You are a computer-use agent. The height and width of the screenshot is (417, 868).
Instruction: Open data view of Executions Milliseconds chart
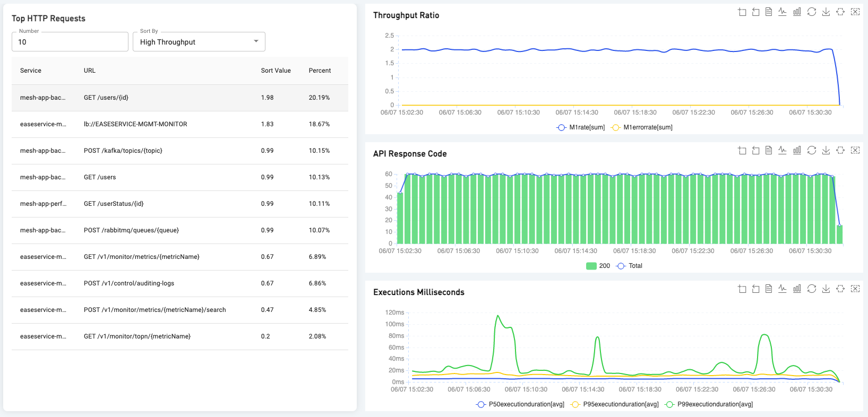click(x=769, y=289)
